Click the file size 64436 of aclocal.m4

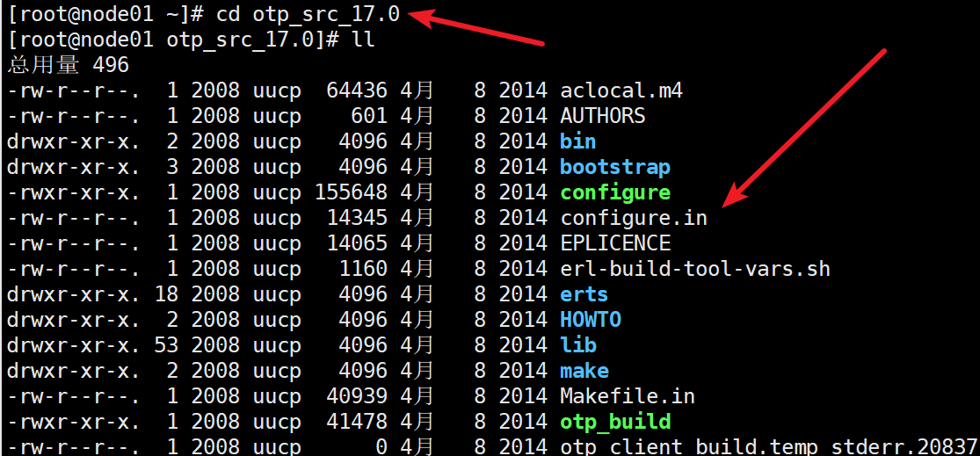pos(357,90)
